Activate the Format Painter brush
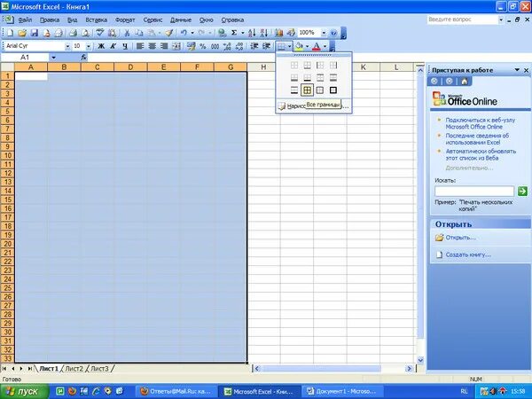The width and height of the screenshot is (532, 399). tap(169, 33)
